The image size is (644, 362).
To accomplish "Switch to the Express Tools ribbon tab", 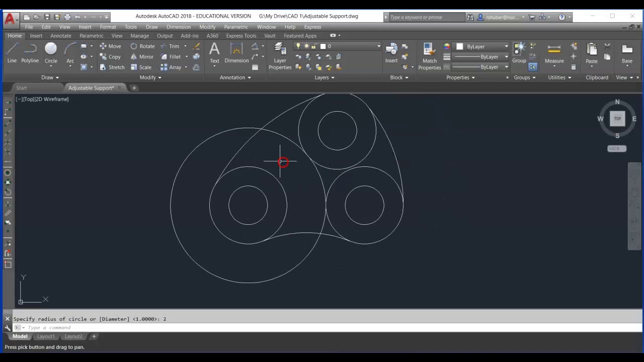I will click(x=241, y=36).
